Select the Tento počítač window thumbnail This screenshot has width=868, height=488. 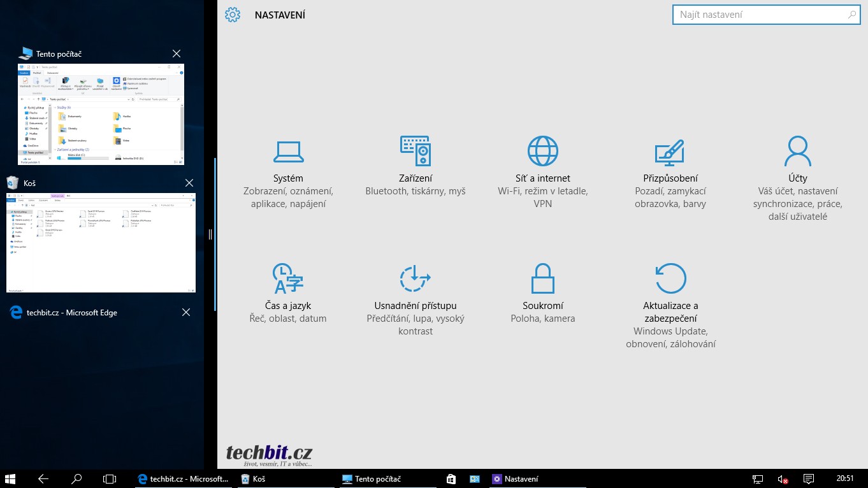click(x=101, y=115)
